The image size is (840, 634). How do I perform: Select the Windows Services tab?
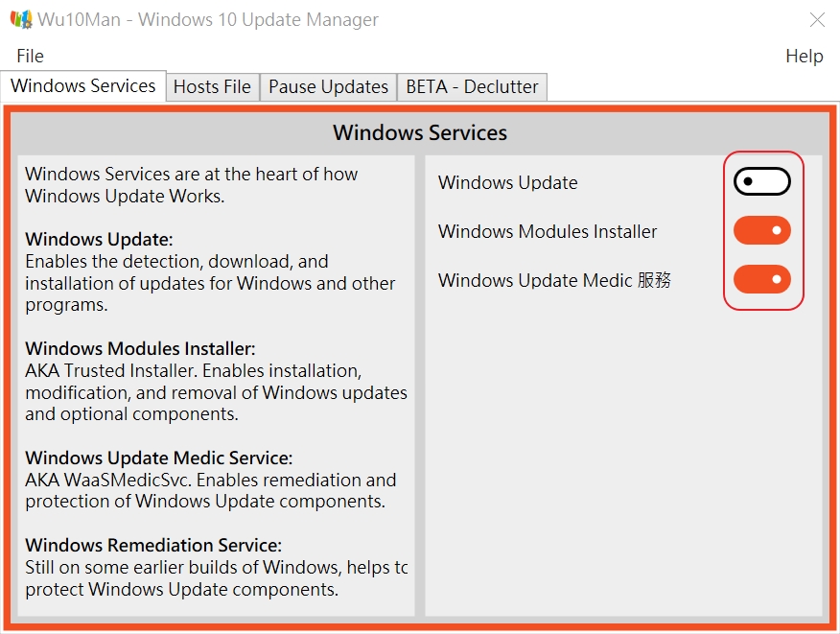(x=83, y=85)
